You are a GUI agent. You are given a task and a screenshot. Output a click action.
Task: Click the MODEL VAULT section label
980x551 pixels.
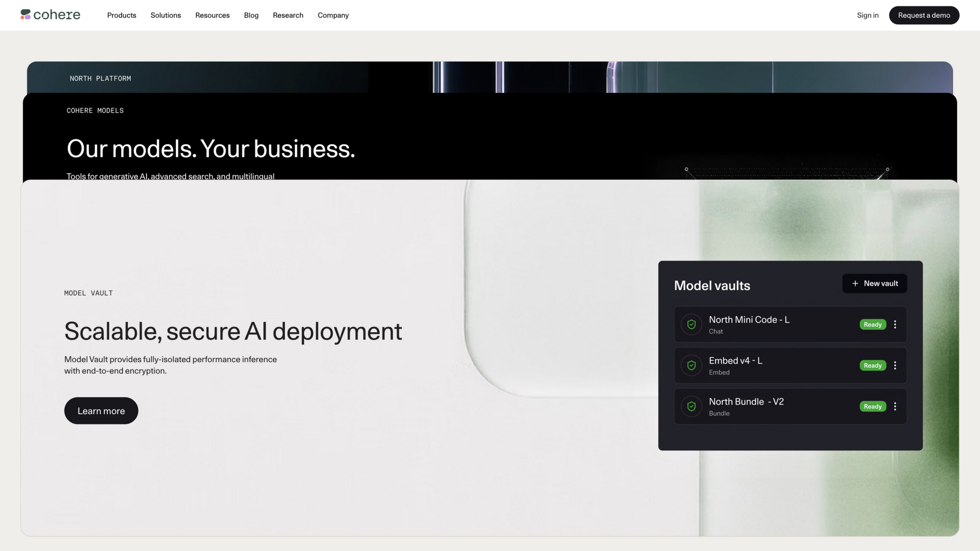[x=88, y=293]
